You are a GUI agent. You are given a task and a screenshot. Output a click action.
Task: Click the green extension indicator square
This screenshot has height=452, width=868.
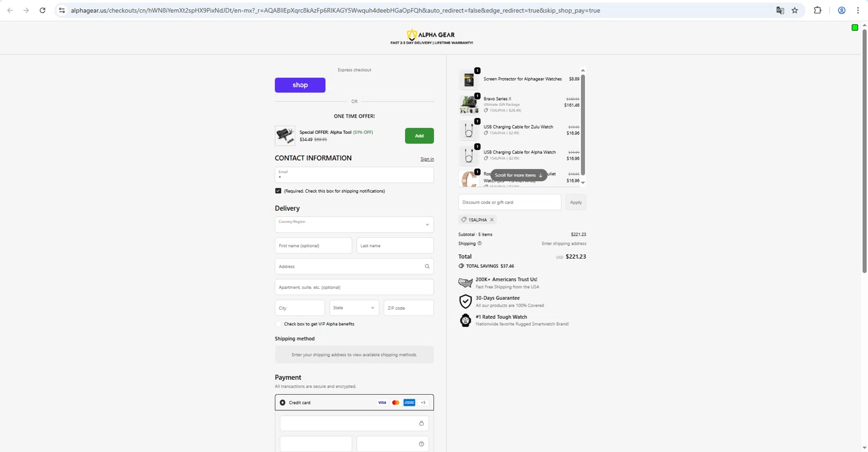pyautogui.click(x=855, y=28)
